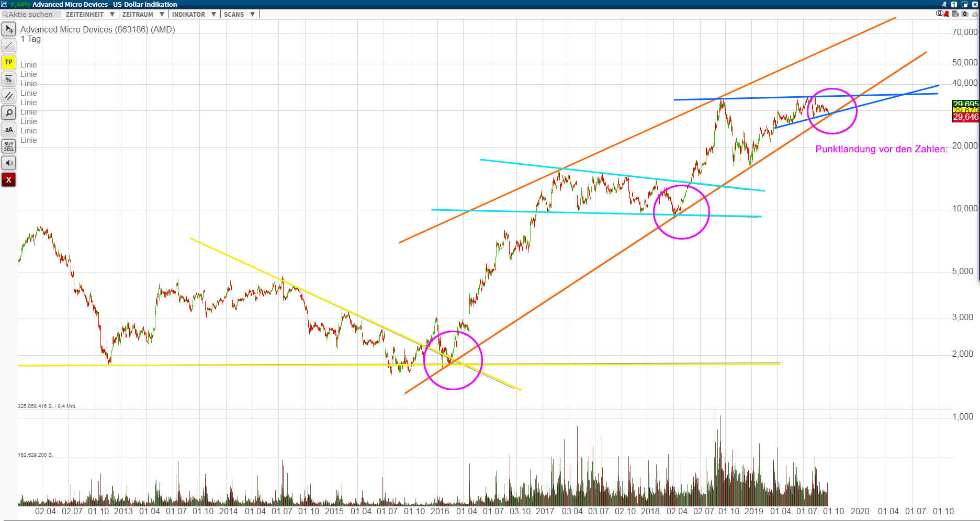Image resolution: width=980 pixels, height=521 pixels.
Task: Open the INDIKATOR dropdown
Action: pyautogui.click(x=194, y=14)
